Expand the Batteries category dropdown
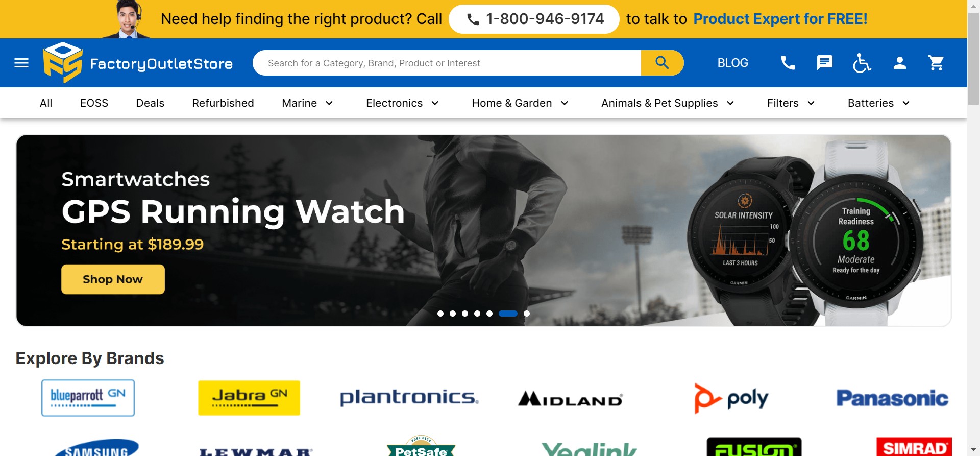The width and height of the screenshot is (980, 456). coord(879,103)
